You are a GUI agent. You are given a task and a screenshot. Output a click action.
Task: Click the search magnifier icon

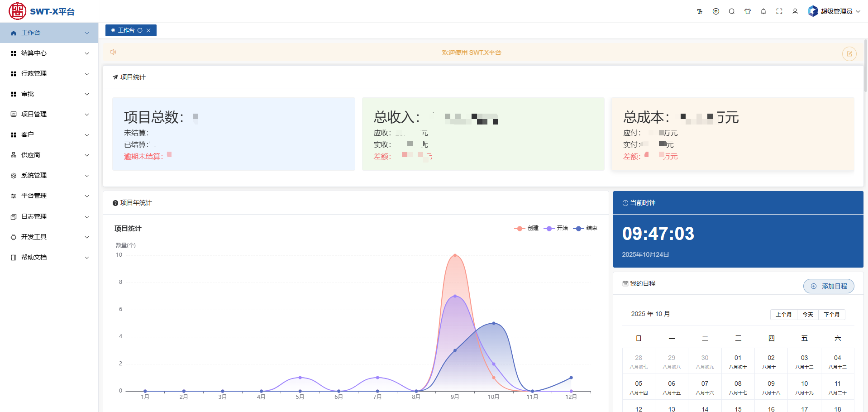pos(732,11)
